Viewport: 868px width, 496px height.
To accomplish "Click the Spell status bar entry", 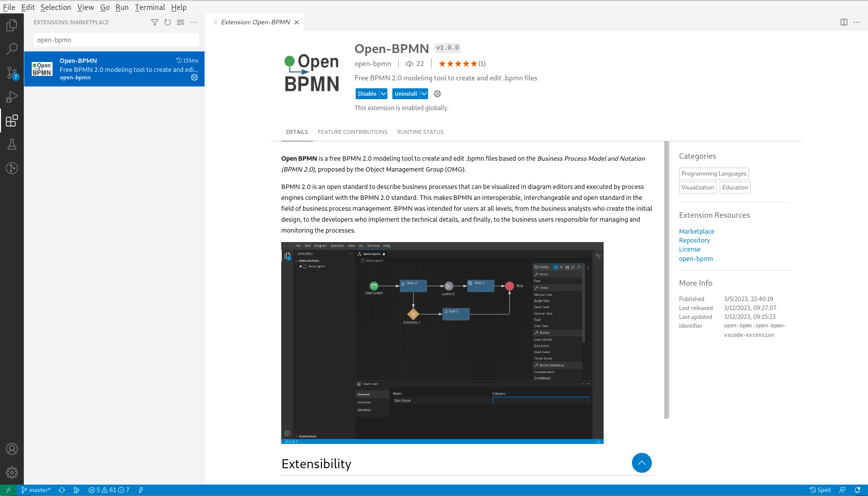I will [x=820, y=490].
